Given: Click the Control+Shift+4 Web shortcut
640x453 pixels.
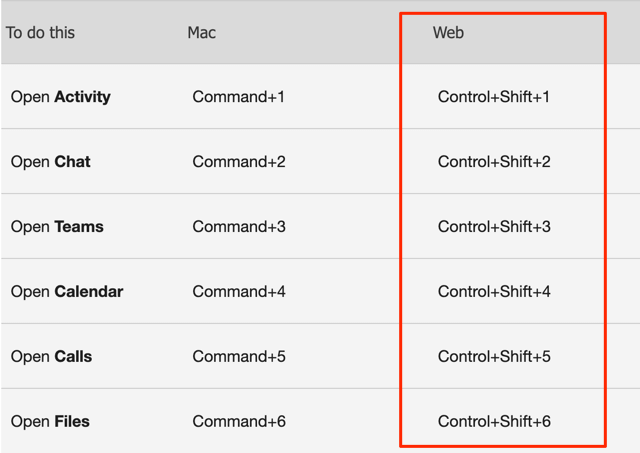Looking at the screenshot, I should tap(494, 292).
